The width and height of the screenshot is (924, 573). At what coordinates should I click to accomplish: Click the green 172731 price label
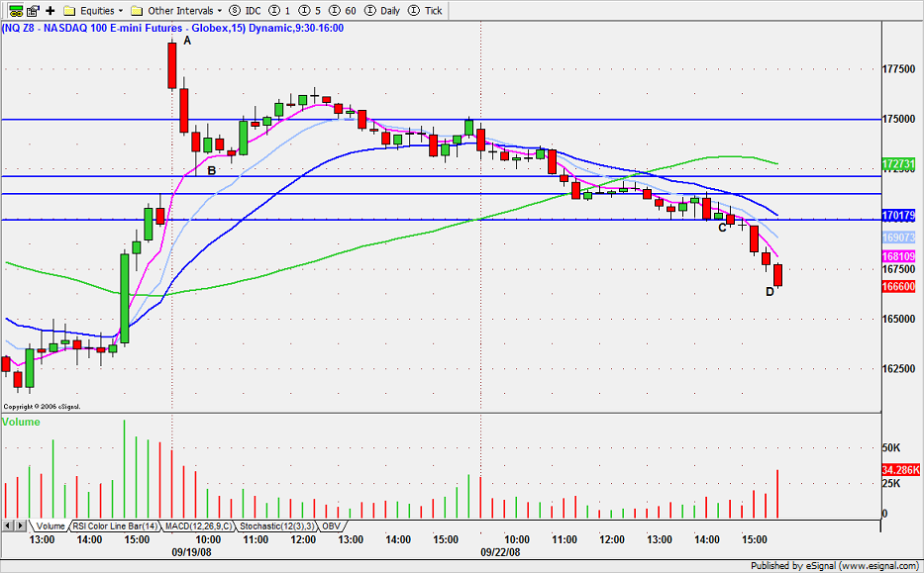click(x=898, y=164)
